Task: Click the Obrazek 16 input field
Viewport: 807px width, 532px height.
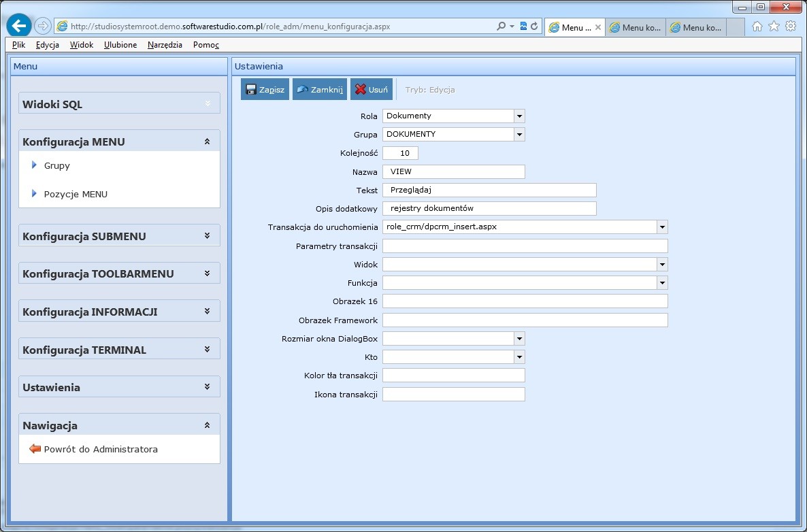Action: pos(525,301)
